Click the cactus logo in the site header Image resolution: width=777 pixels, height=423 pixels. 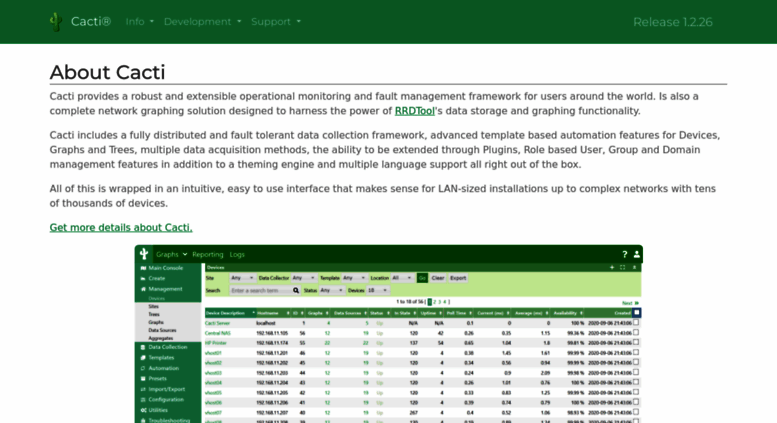click(56, 22)
